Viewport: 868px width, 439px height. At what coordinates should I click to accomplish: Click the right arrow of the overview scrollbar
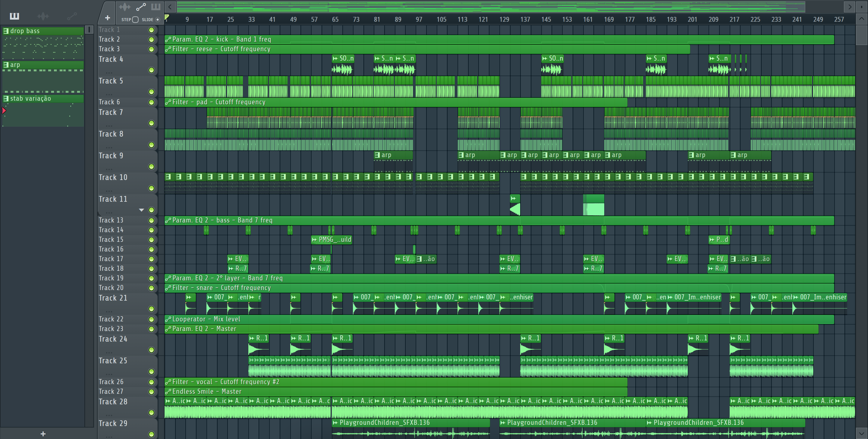point(850,7)
